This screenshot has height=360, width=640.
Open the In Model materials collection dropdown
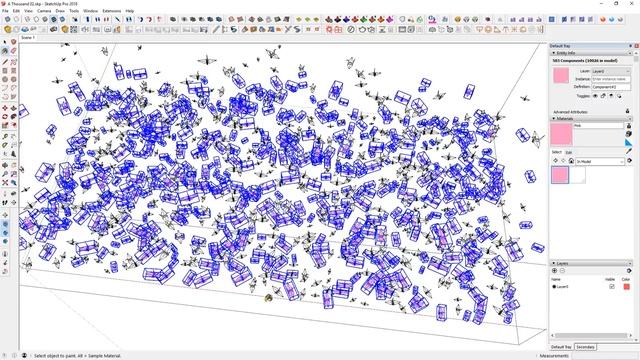(600, 161)
